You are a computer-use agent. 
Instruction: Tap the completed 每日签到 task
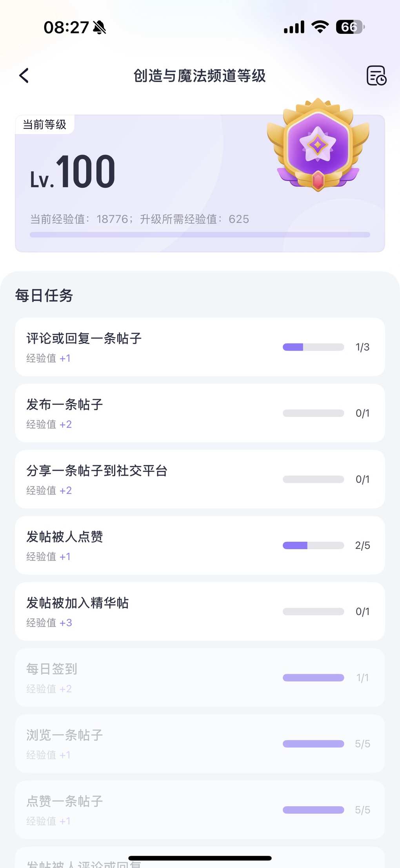click(200, 678)
